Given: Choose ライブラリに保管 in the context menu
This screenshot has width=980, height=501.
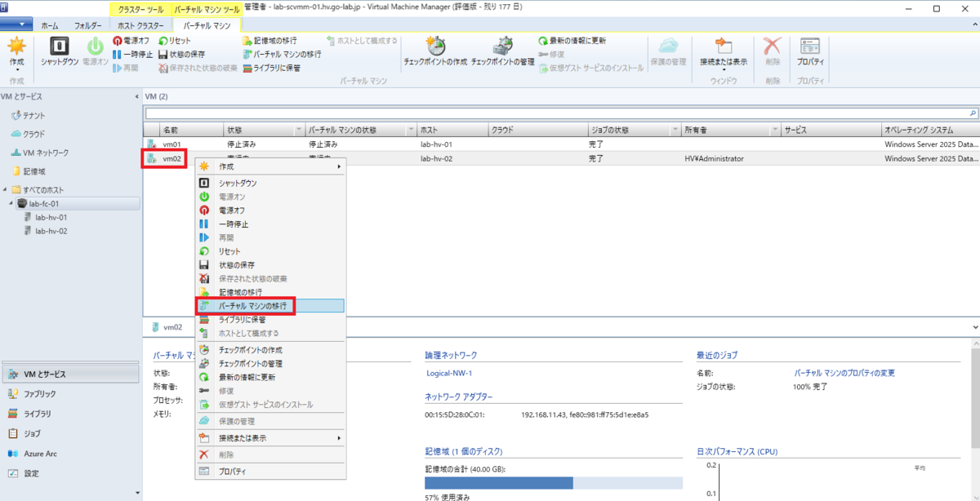Looking at the screenshot, I should [x=269, y=320].
